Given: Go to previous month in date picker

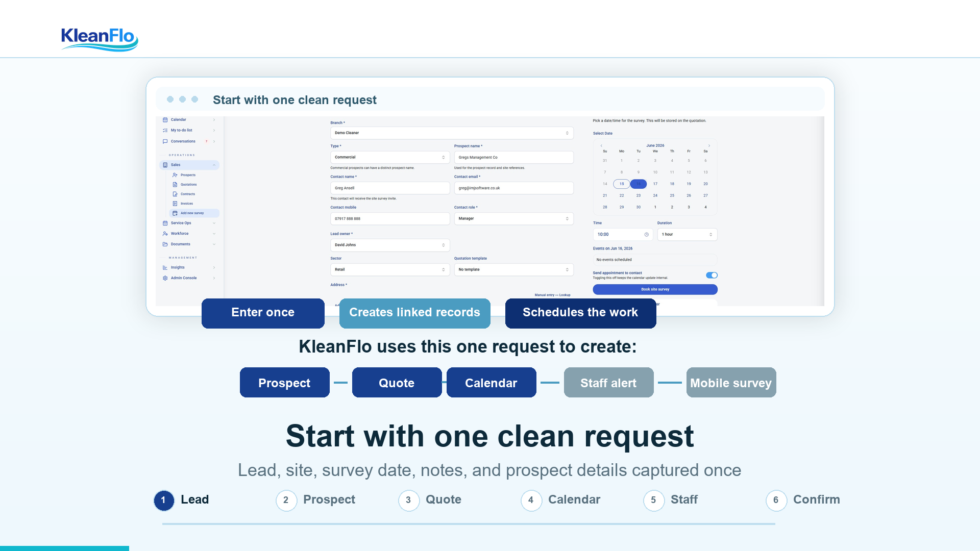Looking at the screenshot, I should 601,146.
